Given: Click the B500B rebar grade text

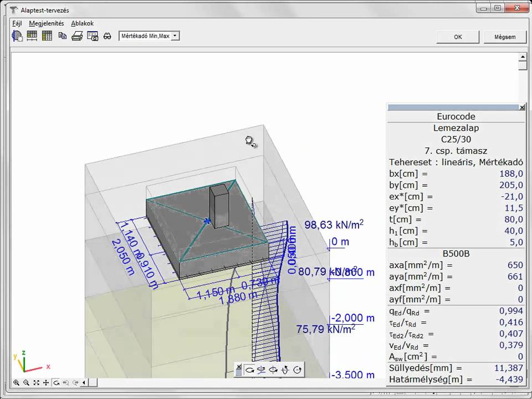Looking at the screenshot, I should click(456, 253).
